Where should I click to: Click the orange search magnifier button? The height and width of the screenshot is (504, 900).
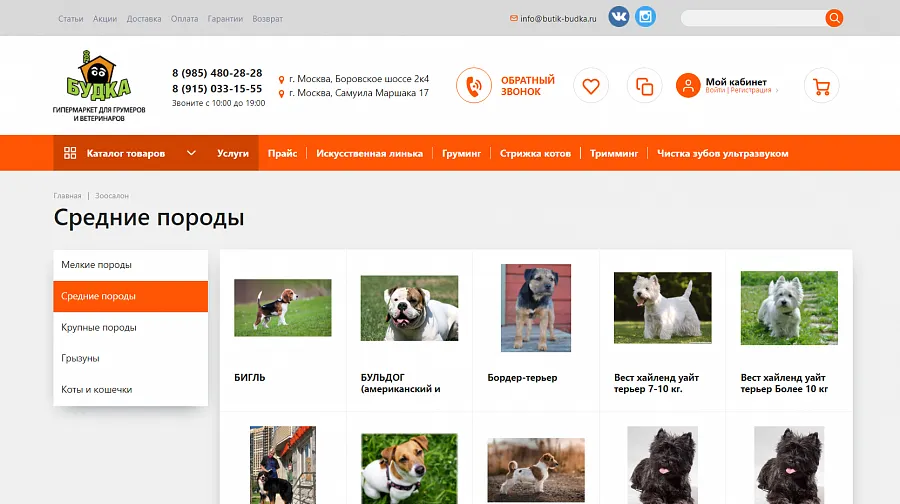834,18
